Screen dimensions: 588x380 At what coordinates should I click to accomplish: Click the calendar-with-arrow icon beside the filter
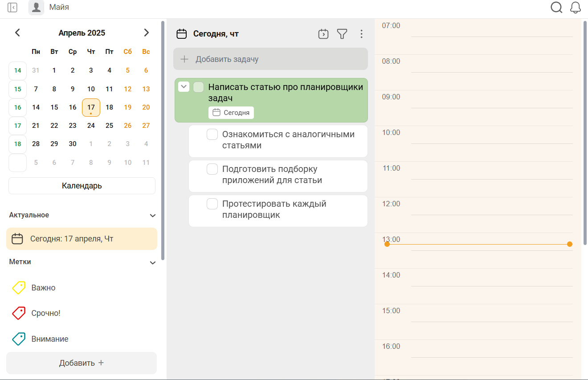[323, 34]
